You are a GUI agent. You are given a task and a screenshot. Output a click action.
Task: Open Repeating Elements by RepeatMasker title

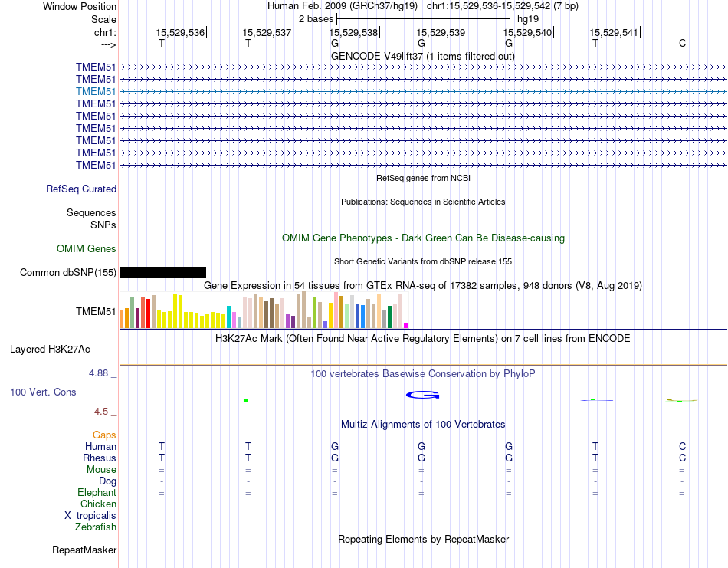click(x=423, y=539)
